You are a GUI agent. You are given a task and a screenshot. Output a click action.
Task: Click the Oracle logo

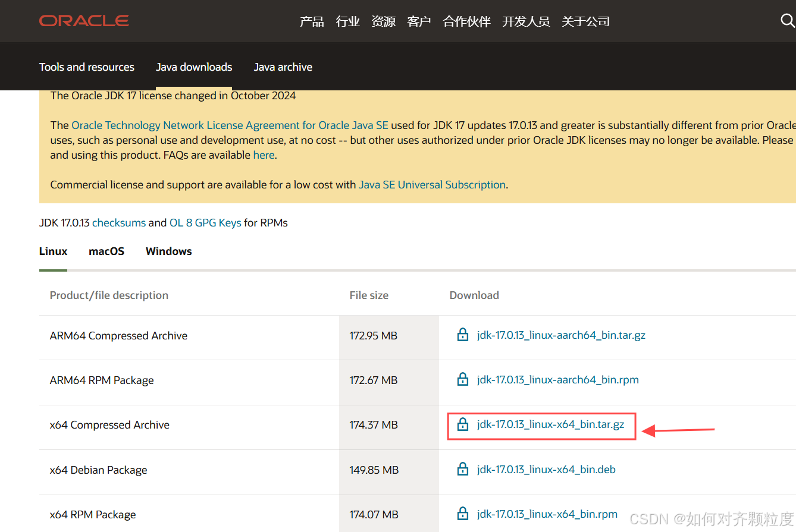click(84, 21)
